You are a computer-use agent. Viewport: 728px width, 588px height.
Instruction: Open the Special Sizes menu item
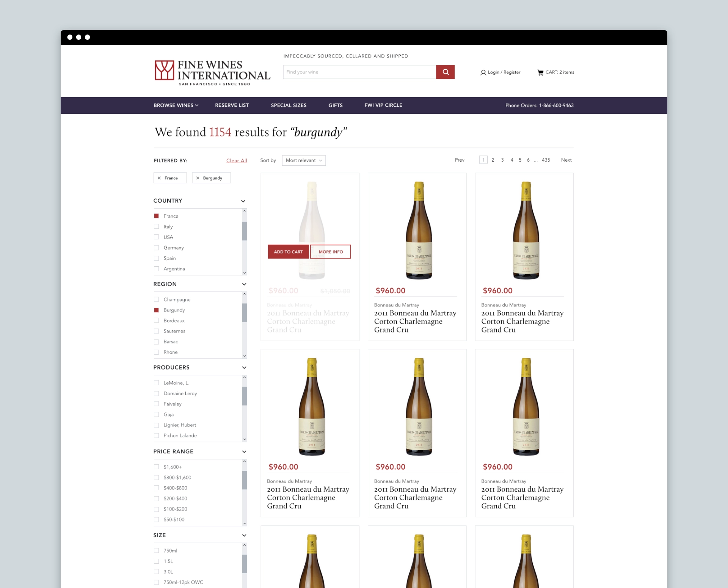pos(289,105)
